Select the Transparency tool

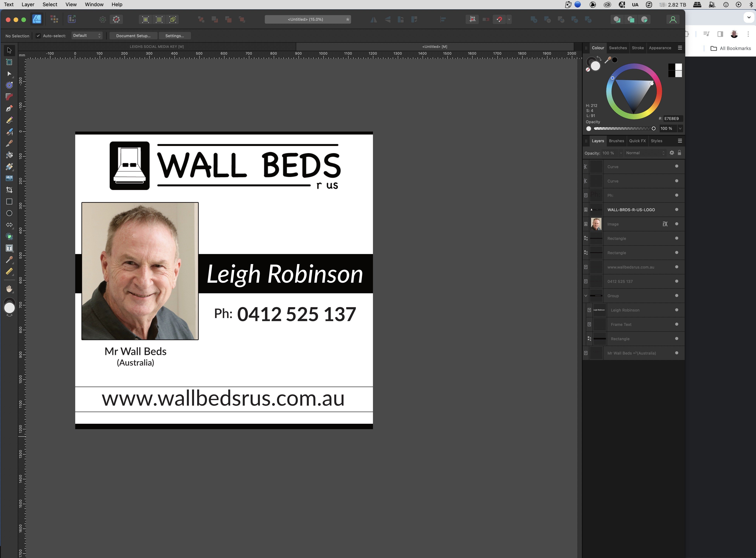(x=9, y=166)
